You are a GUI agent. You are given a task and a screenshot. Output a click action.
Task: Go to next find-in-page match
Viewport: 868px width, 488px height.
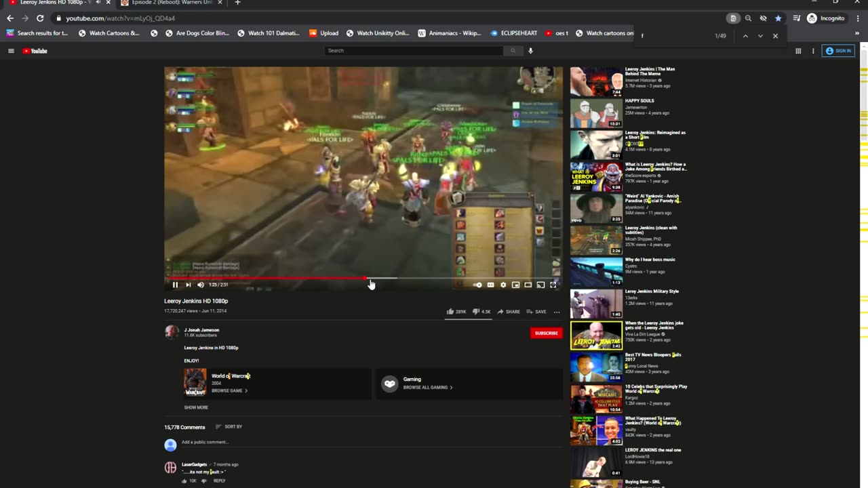tap(760, 36)
